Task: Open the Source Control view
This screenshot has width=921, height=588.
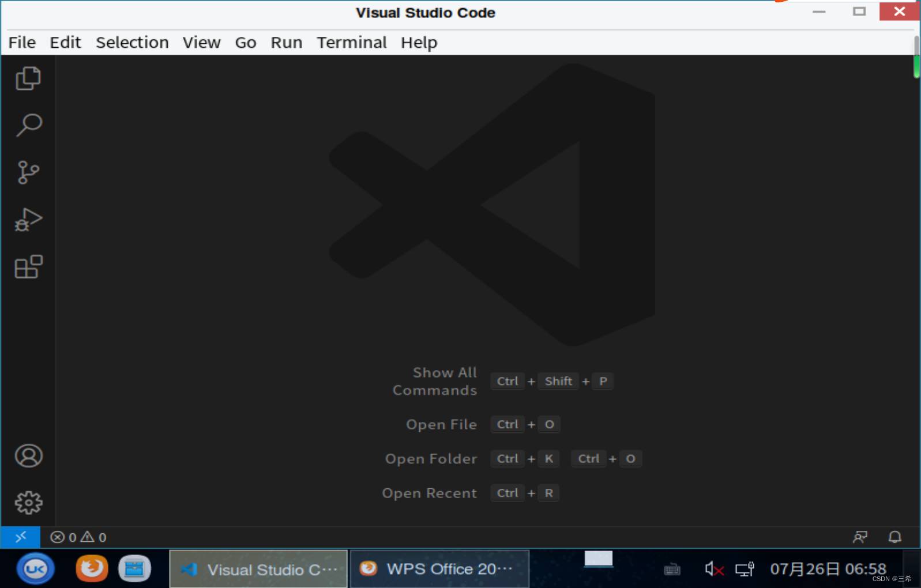Action: tap(28, 172)
